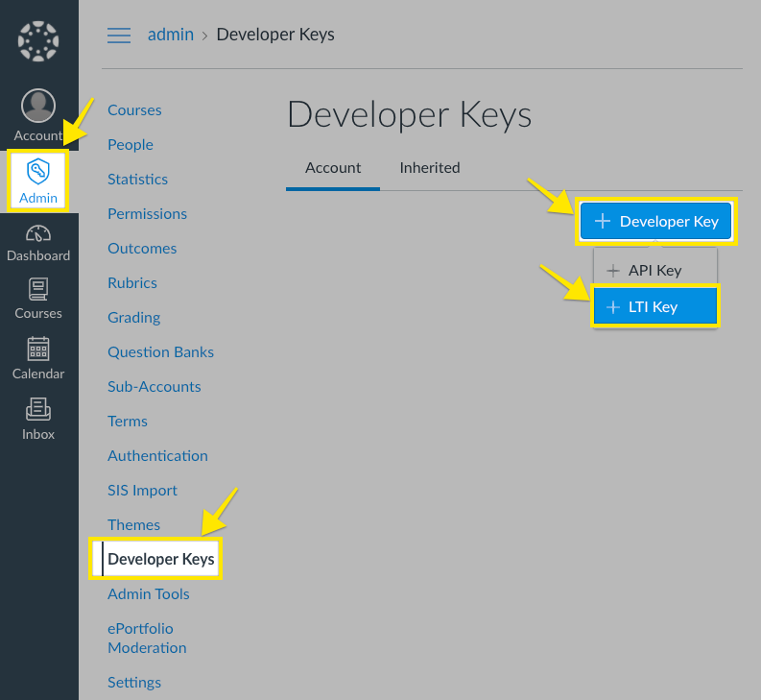761x700 pixels.
Task: Open the SIS Import link
Action: pyautogui.click(x=142, y=490)
